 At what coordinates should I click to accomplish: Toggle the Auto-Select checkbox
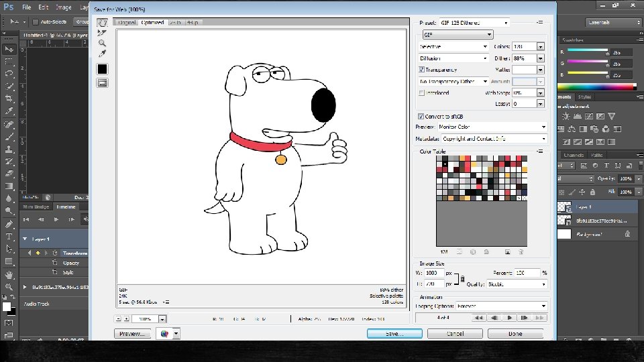point(36,21)
